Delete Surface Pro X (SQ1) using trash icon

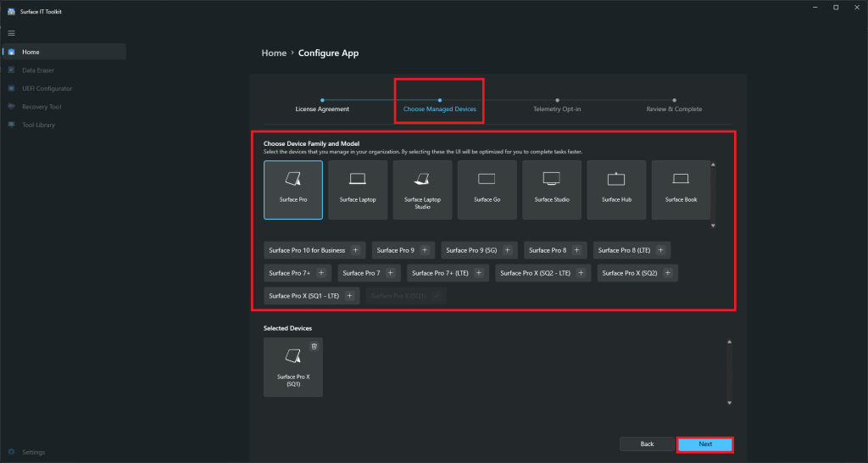pos(314,346)
